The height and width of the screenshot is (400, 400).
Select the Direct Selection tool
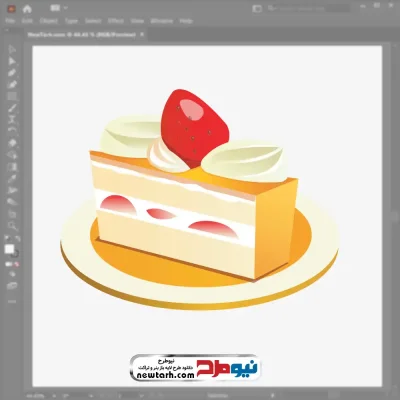(12, 61)
